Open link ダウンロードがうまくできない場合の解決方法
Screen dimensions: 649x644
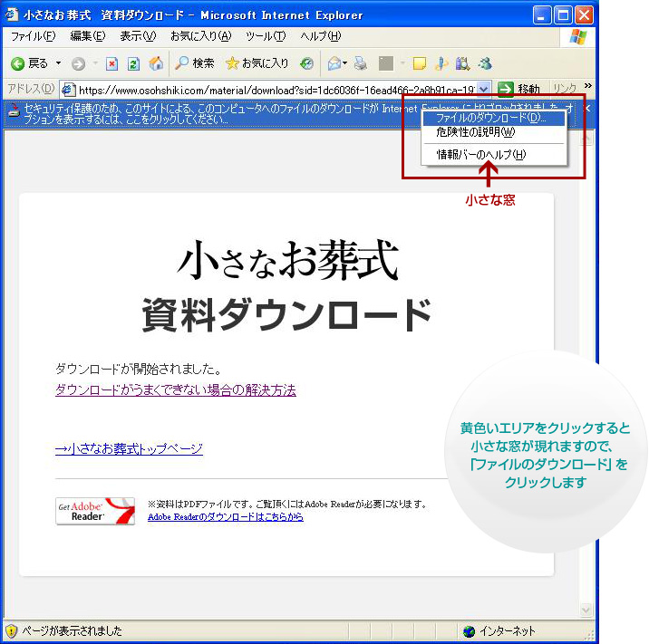coord(176,389)
